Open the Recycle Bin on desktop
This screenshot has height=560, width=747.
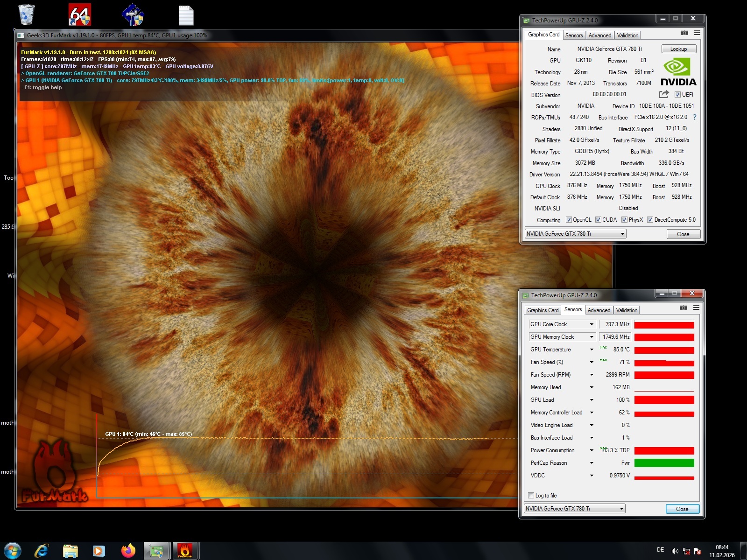(27, 15)
